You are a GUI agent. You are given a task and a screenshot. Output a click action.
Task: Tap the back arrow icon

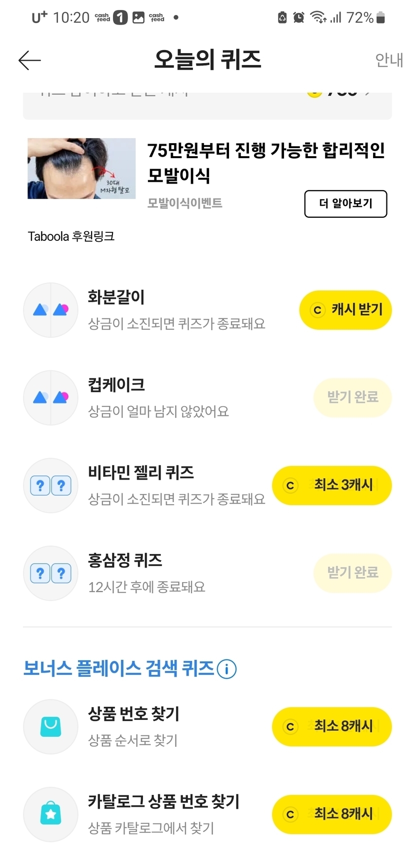point(29,60)
